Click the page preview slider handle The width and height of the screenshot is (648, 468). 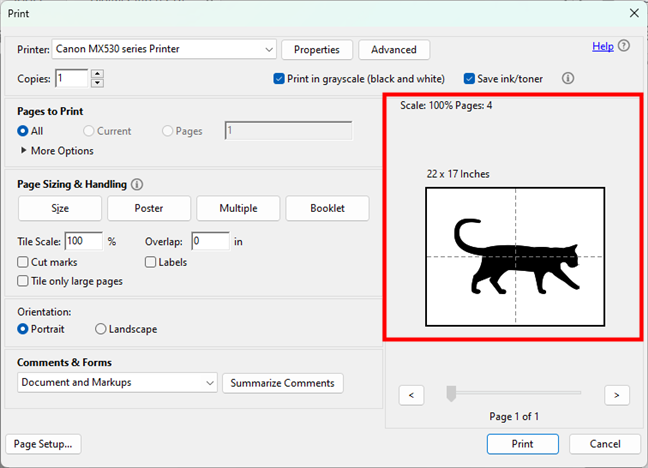(451, 393)
